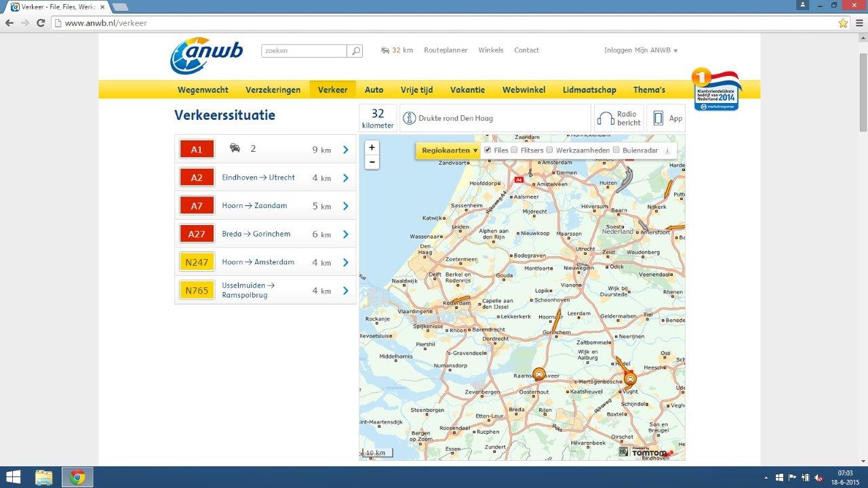Expand the Hoorn → Amsterdam row chevron
This screenshot has width=868, height=488.
pyautogui.click(x=346, y=263)
